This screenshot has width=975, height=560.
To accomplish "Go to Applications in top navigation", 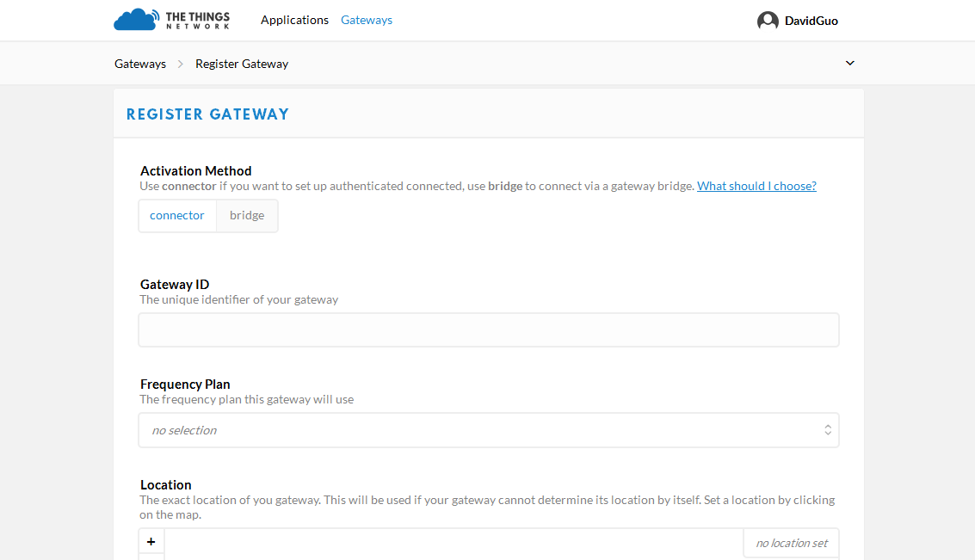I will click(x=294, y=20).
